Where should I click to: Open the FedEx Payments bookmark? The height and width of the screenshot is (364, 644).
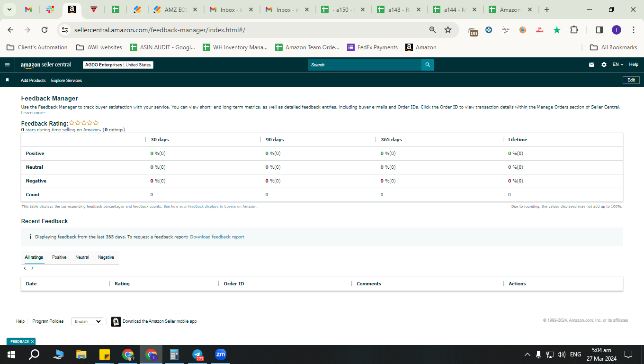(373, 47)
